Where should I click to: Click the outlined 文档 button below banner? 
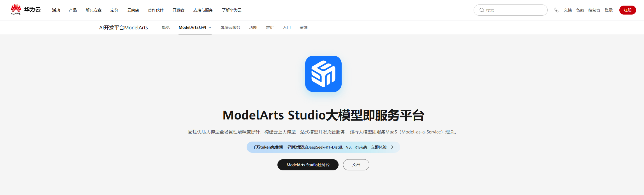click(356, 165)
